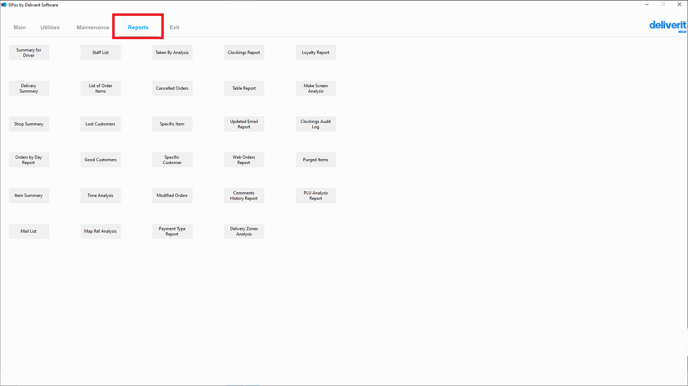Open Make Screen Analysis report
This screenshot has width=688, height=386.
[x=315, y=88]
